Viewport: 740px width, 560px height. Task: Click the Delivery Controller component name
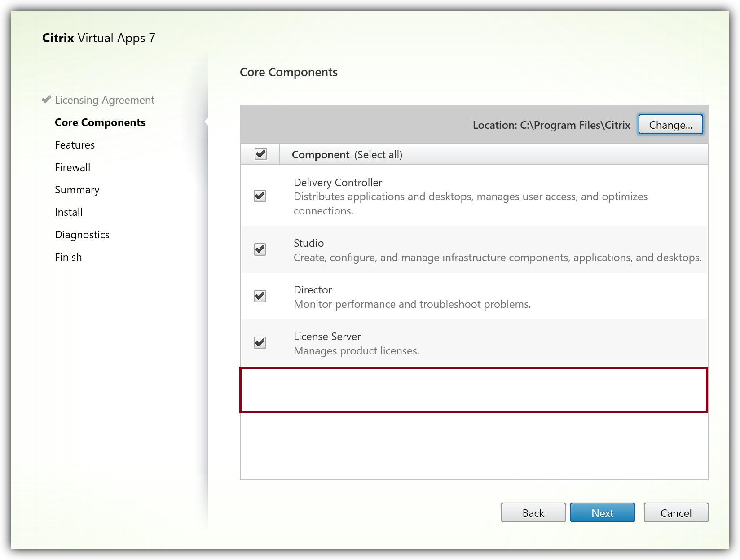(x=338, y=183)
